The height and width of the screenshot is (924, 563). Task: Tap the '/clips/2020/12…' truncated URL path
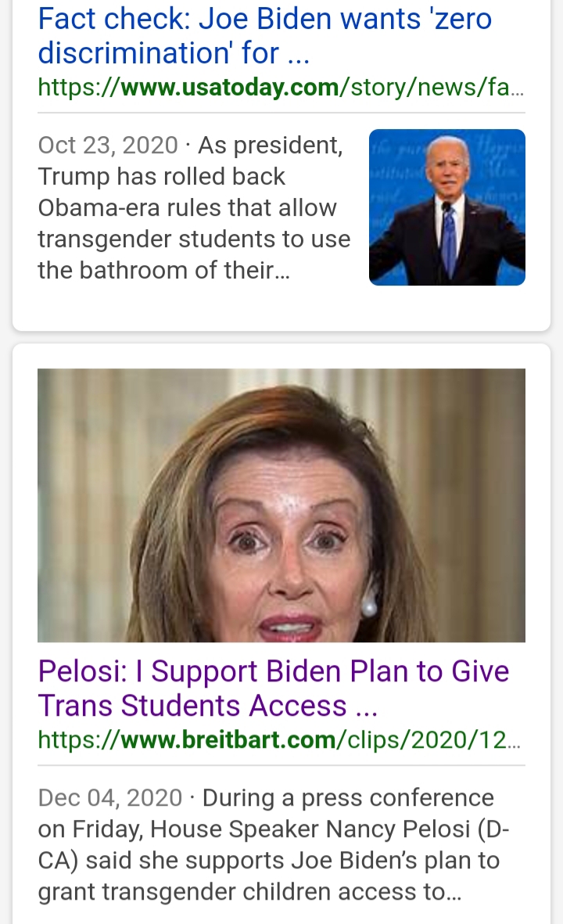click(429, 739)
